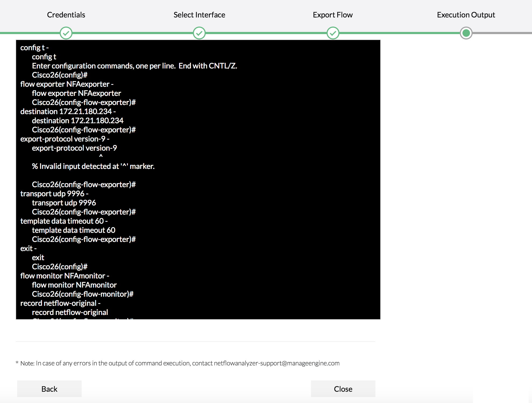Image resolution: width=532 pixels, height=403 pixels.
Task: Click the Invalid input detected error line
Action: tap(93, 166)
